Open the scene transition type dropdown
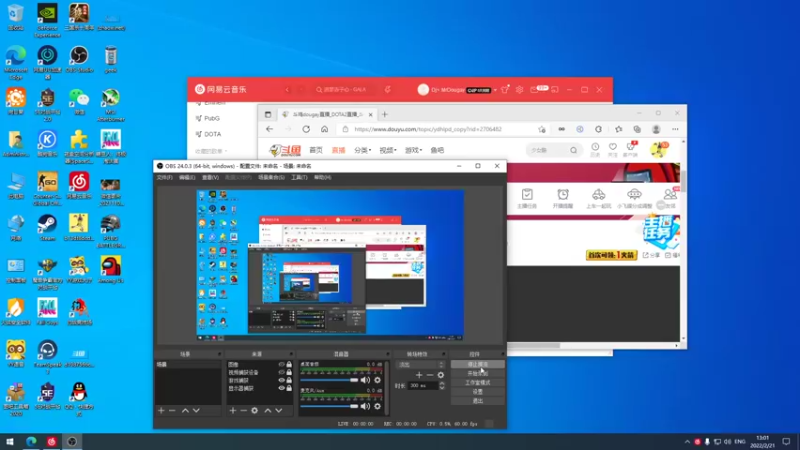This screenshot has height=450, width=800. coord(421,365)
